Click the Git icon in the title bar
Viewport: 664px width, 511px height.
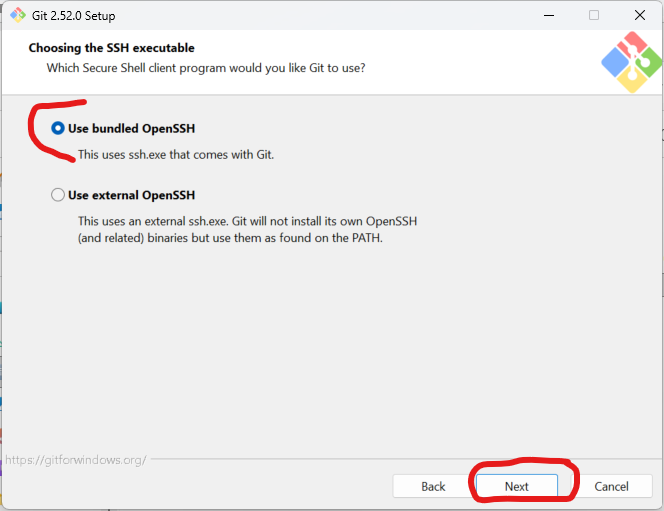(x=18, y=15)
